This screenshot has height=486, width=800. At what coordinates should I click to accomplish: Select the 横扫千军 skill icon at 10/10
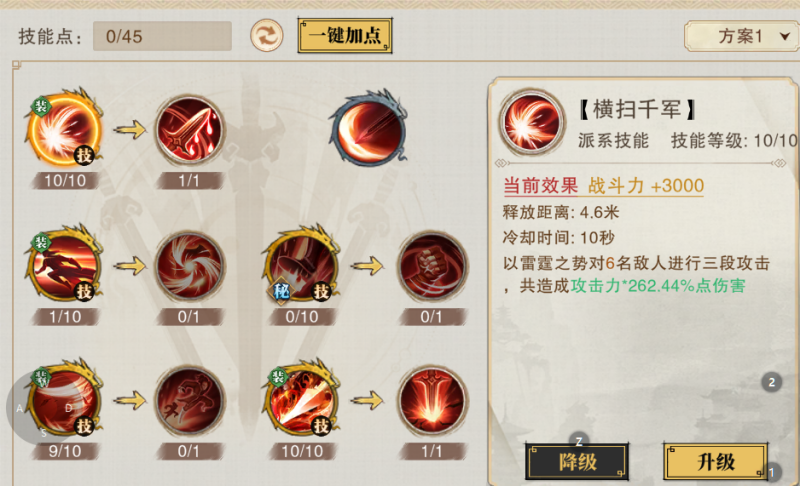tap(65, 129)
